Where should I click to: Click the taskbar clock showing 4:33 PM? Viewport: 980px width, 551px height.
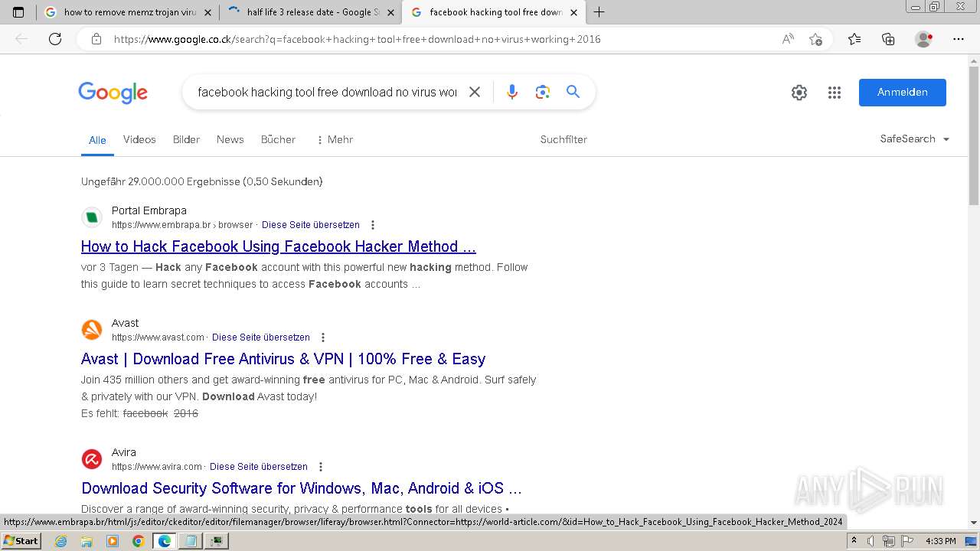click(940, 541)
